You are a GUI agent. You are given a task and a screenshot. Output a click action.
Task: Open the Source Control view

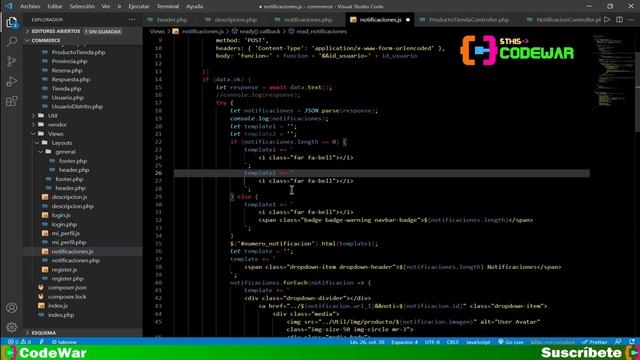pyautogui.click(x=12, y=62)
